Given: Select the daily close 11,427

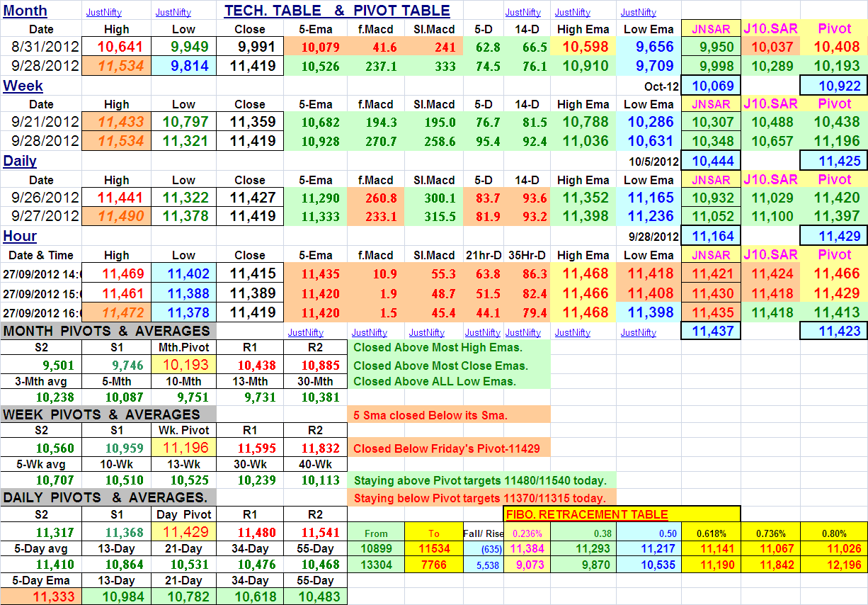Looking at the screenshot, I should pyautogui.click(x=249, y=198).
